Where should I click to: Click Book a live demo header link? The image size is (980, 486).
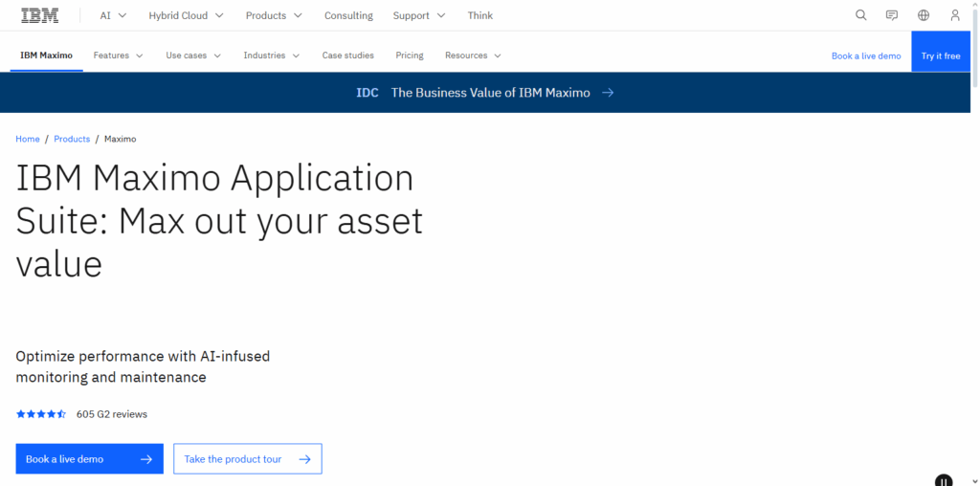pos(866,56)
